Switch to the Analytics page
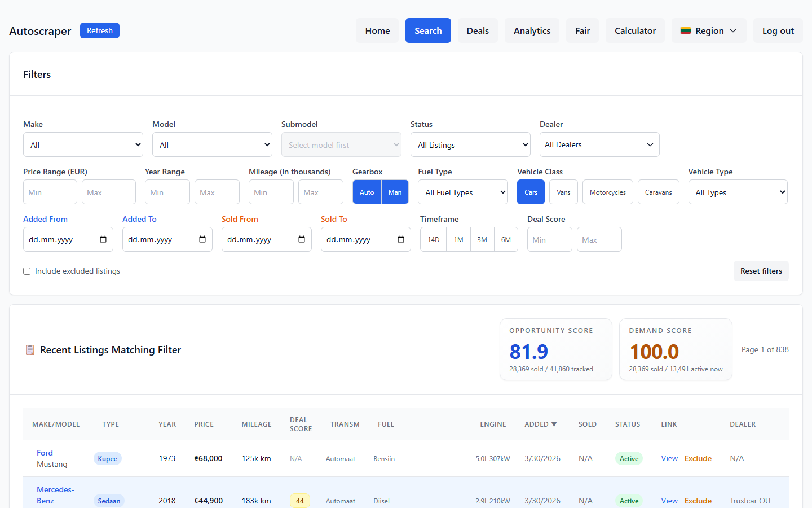The image size is (812, 508). [x=532, y=30]
